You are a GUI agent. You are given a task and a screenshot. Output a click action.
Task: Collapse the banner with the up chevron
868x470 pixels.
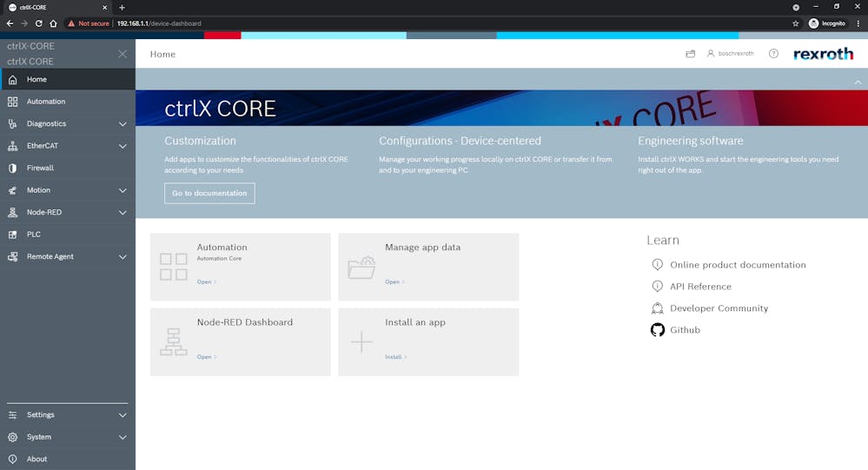coord(858,82)
